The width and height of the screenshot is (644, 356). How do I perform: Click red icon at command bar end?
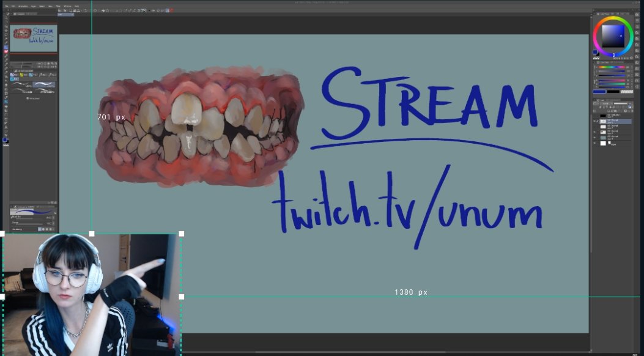pyautogui.click(x=172, y=10)
